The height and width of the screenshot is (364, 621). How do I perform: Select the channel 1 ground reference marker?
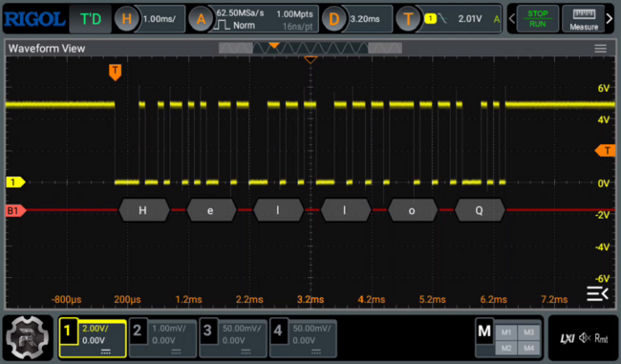tap(15, 182)
